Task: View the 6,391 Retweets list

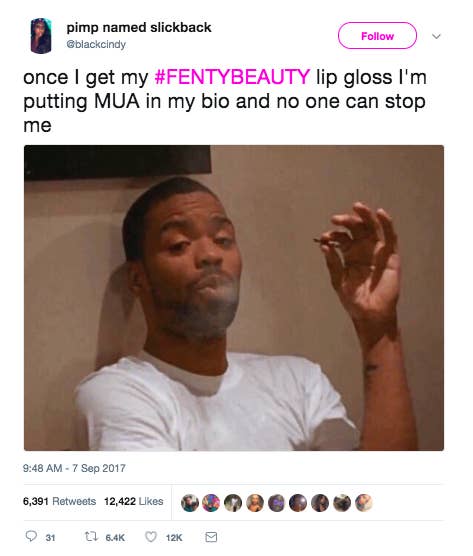Action: (x=59, y=501)
